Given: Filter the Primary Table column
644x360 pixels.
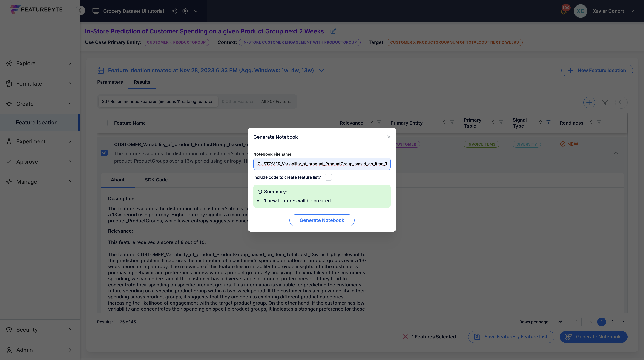Looking at the screenshot, I should (x=501, y=122).
